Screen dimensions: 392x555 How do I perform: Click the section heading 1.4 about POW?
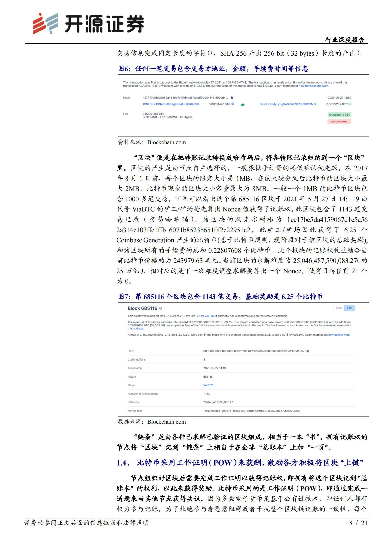240,462
